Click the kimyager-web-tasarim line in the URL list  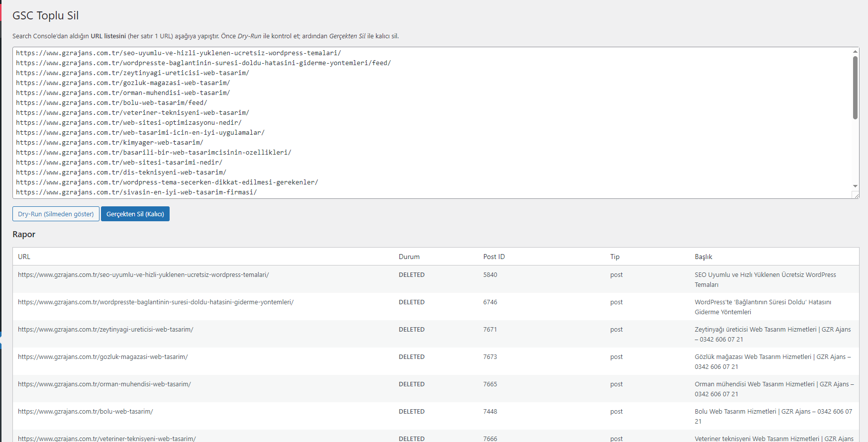pyautogui.click(x=109, y=143)
